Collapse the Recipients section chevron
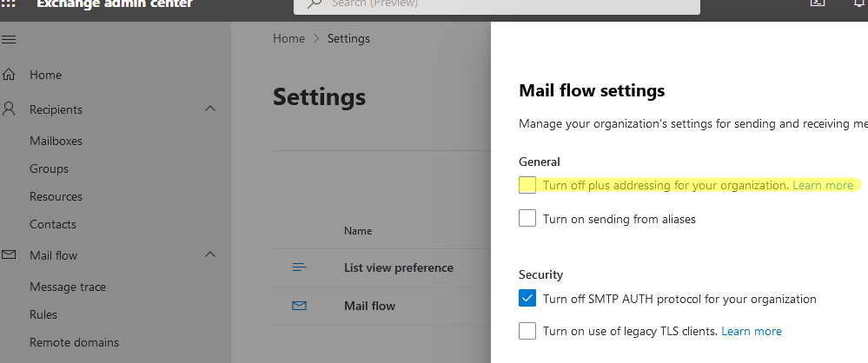868x363 pixels. (210, 109)
